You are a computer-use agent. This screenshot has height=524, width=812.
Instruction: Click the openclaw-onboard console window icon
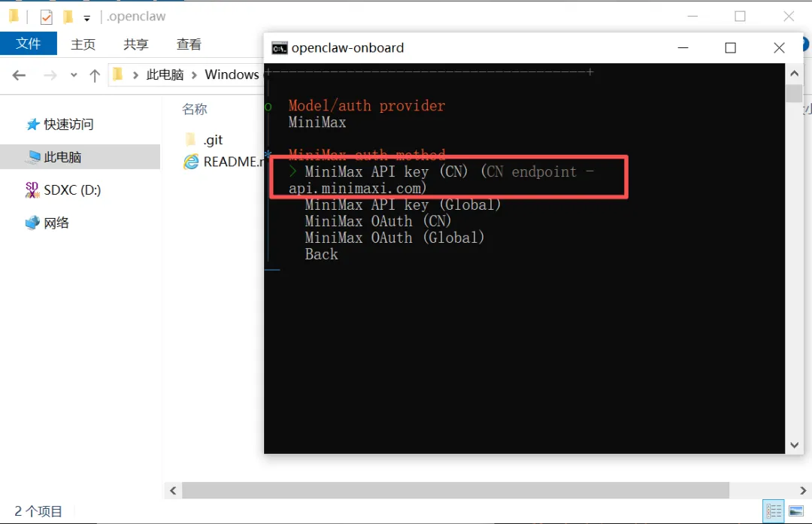(279, 48)
